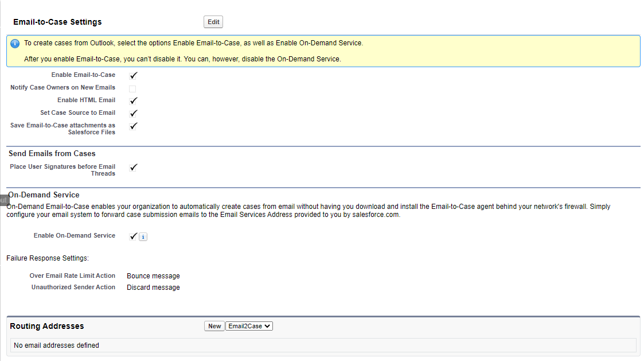
Task: Click the collapsed sidebar tab on the left edge
Action: tap(4, 200)
